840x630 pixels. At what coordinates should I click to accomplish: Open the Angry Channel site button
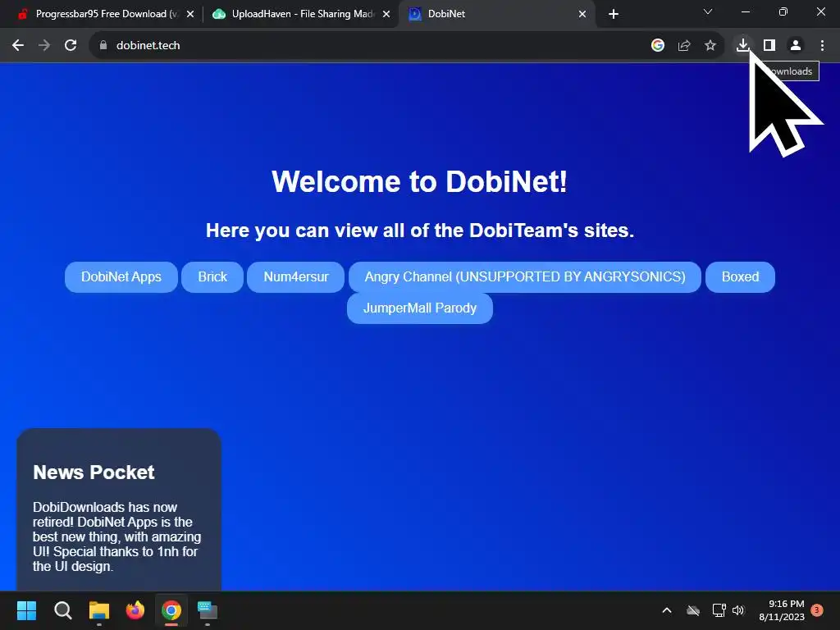click(525, 277)
